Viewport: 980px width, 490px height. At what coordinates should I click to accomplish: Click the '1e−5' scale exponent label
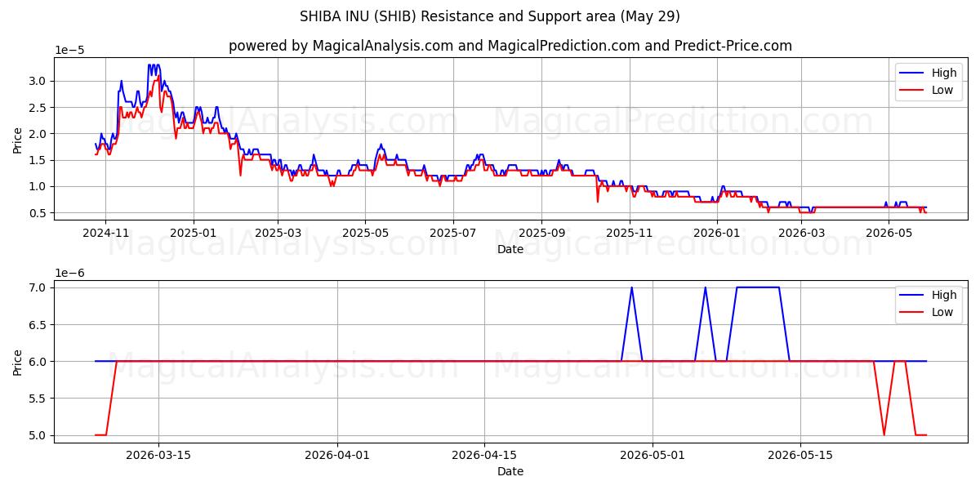pyautogui.click(x=69, y=50)
